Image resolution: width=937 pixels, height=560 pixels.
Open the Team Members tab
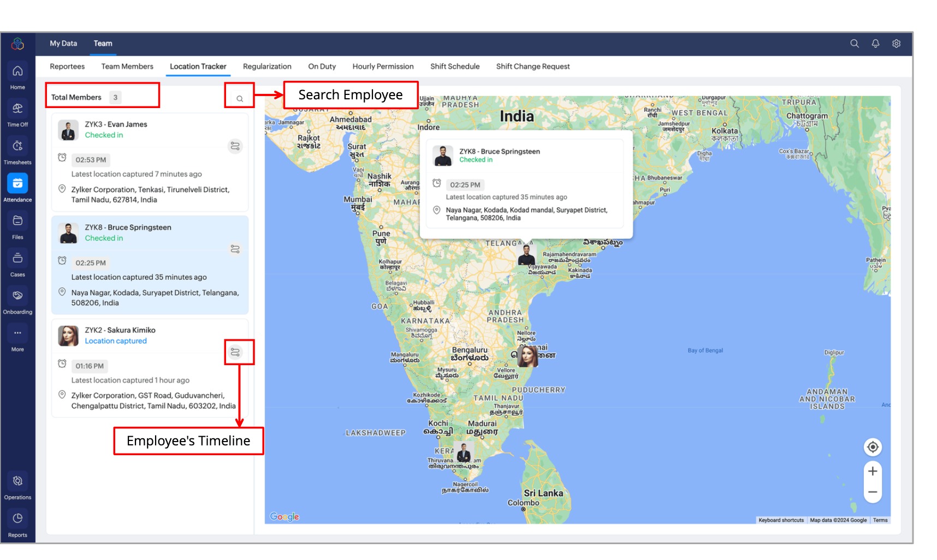coord(127,67)
